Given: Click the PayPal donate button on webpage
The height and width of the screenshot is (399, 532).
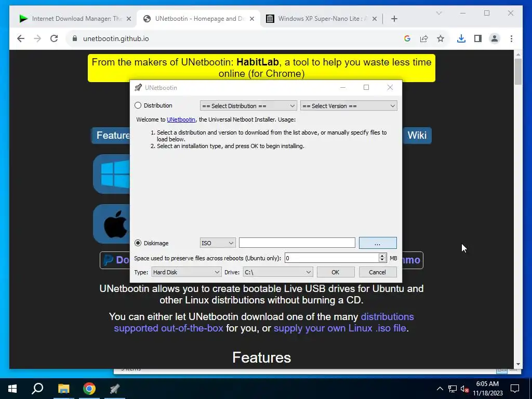Looking at the screenshot, I should [x=115, y=260].
